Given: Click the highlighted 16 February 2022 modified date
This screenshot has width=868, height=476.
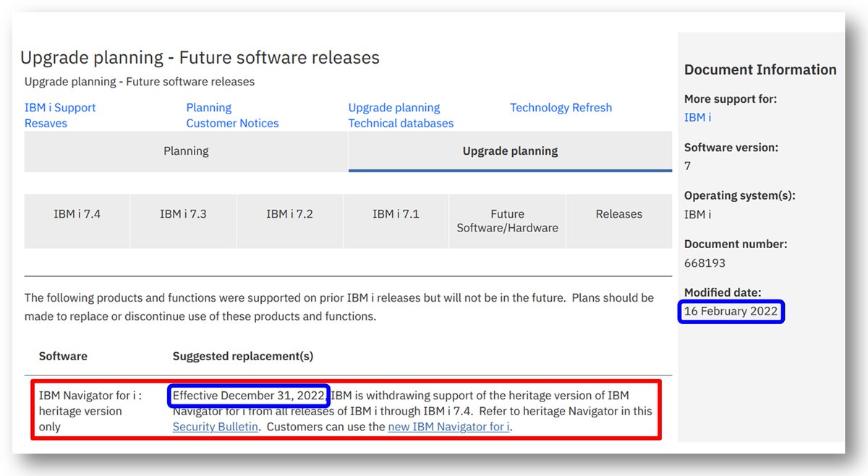Looking at the screenshot, I should point(730,310).
